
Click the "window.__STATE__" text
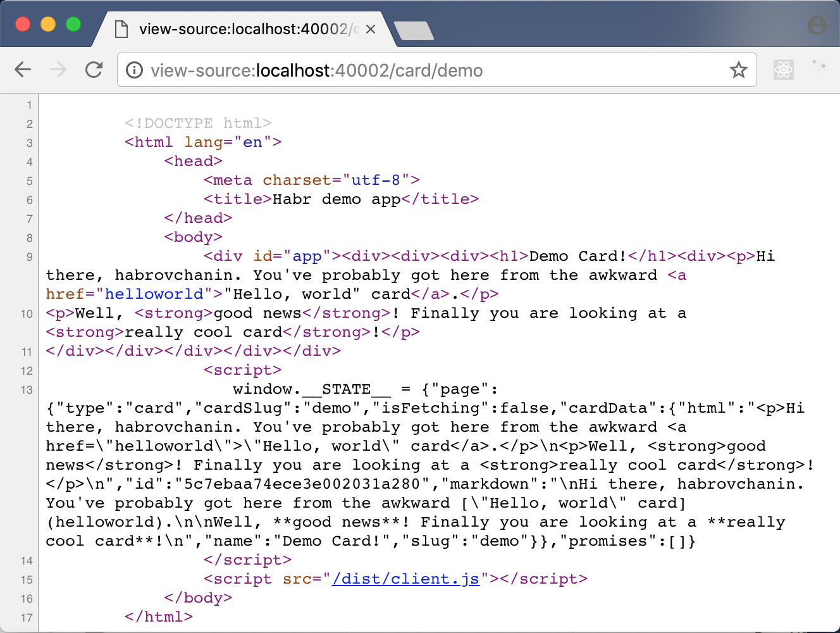(x=312, y=389)
